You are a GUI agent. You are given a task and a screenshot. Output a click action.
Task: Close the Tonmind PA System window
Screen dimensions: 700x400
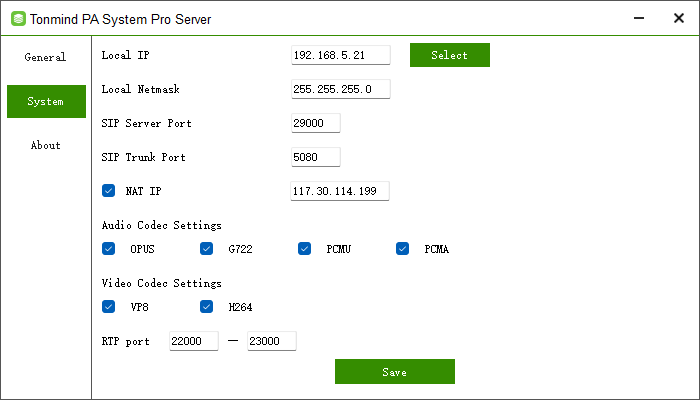[679, 18]
